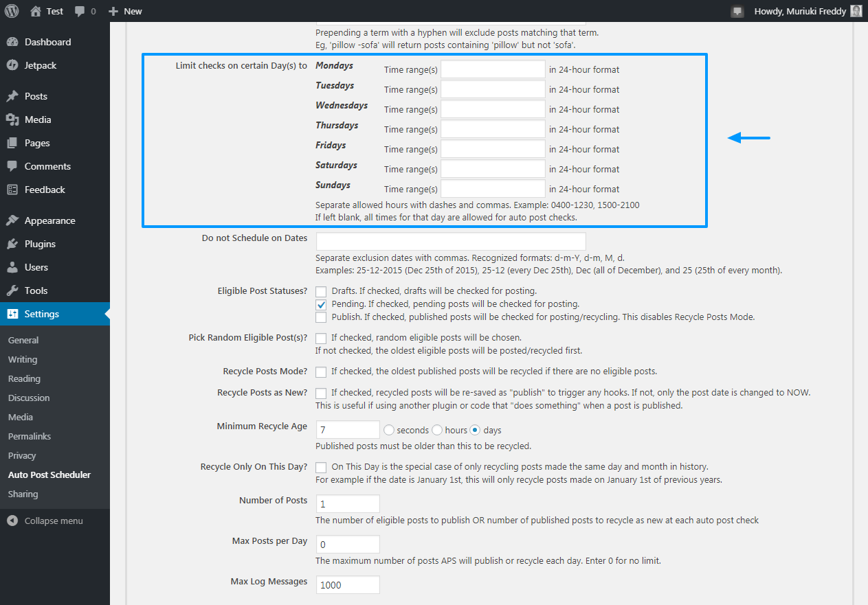Open the Privacy settings submenu

[x=22, y=455]
